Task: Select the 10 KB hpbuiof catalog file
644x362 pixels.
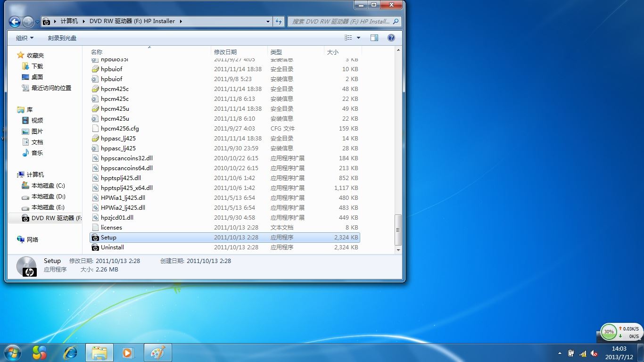Action: click(224, 69)
